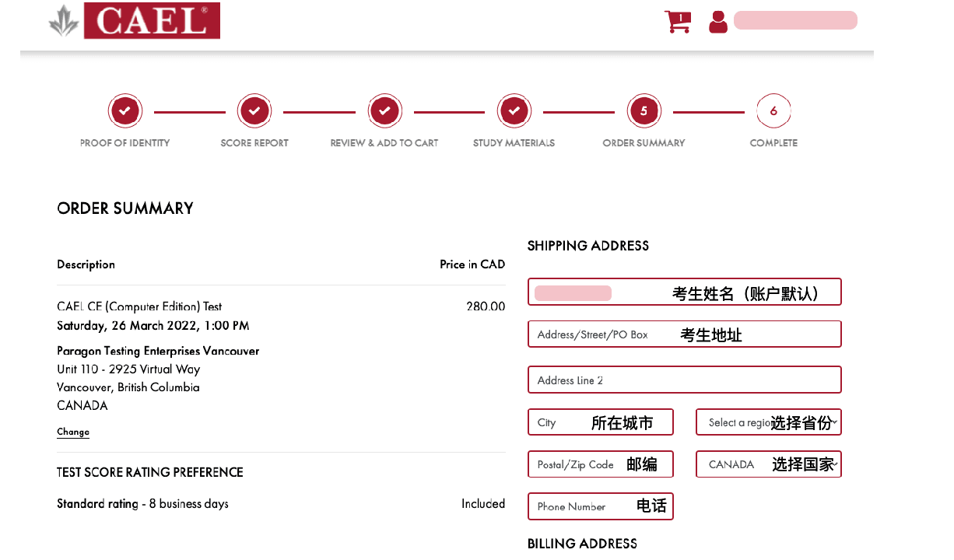954x560 pixels.
Task: Focus the City input field
Action: [601, 422]
